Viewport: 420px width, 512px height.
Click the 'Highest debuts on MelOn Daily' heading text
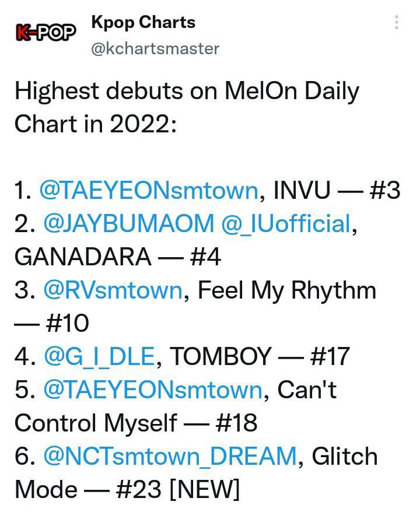(x=187, y=91)
